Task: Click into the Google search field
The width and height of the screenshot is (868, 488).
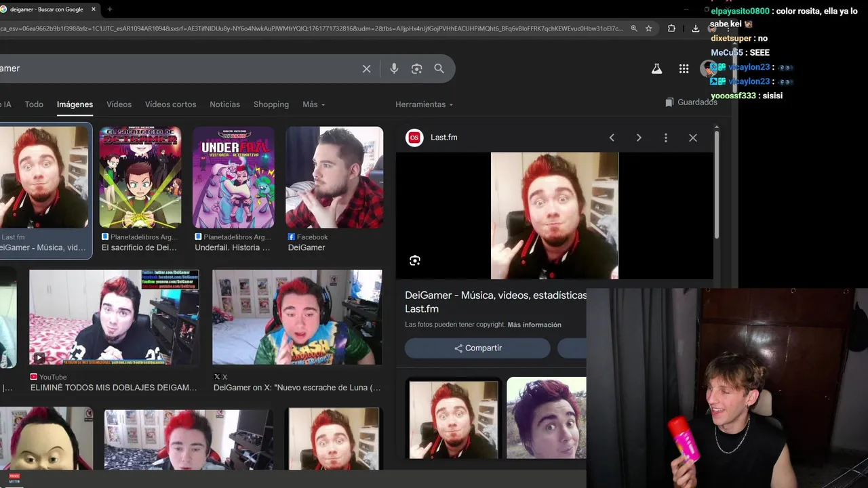Action: click(176, 68)
